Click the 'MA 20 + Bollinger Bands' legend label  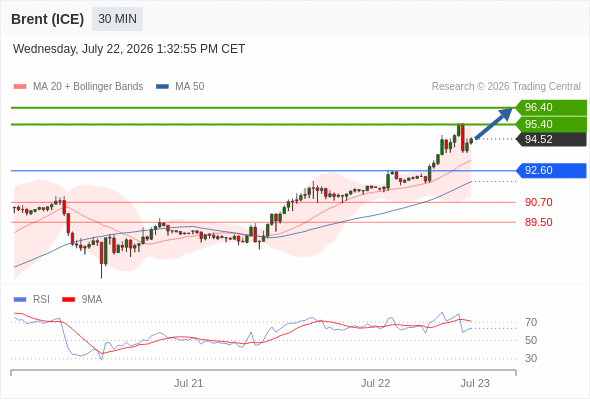pos(88,87)
